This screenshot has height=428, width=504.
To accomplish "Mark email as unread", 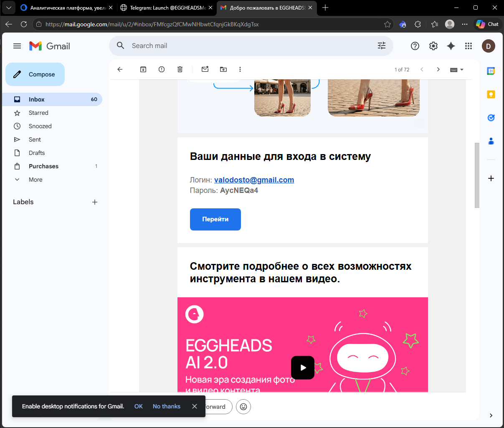I will pyautogui.click(x=205, y=69).
